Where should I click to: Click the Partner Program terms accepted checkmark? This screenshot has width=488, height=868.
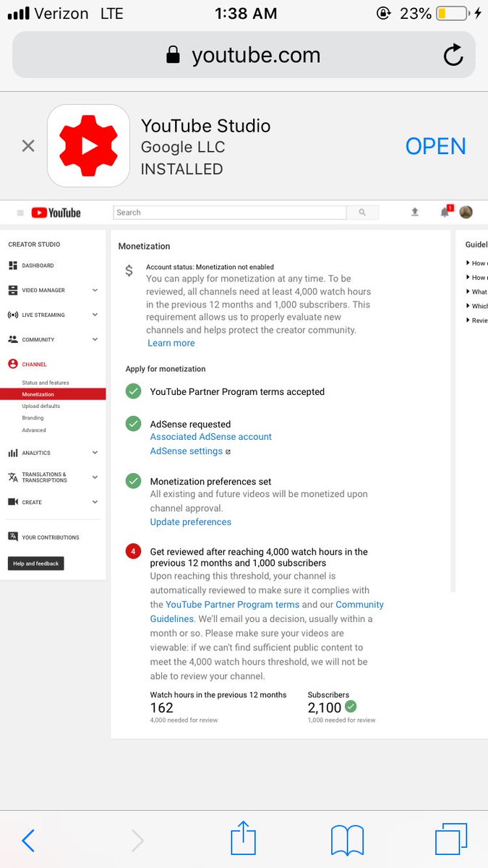pos(133,391)
